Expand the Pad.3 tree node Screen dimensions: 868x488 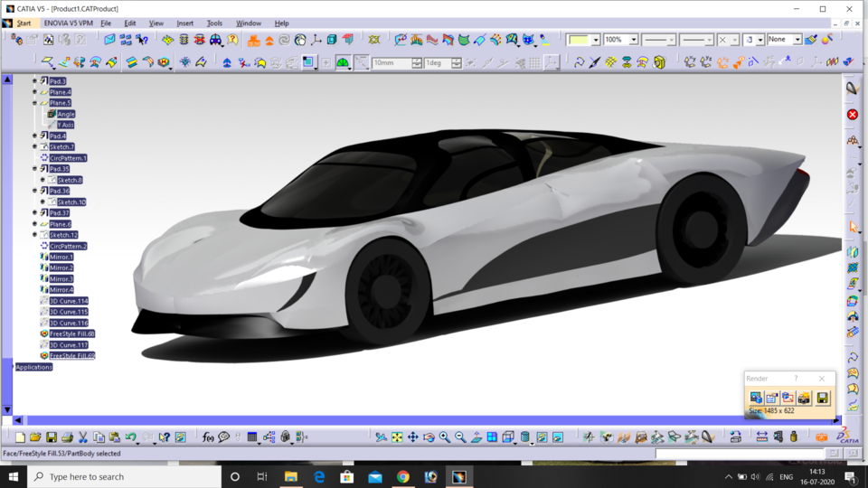[x=35, y=81]
